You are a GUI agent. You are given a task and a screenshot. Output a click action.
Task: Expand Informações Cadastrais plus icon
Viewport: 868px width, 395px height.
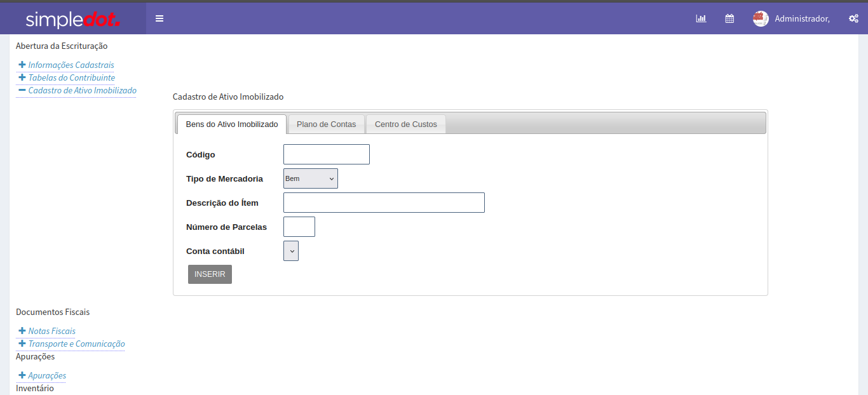[x=22, y=65]
